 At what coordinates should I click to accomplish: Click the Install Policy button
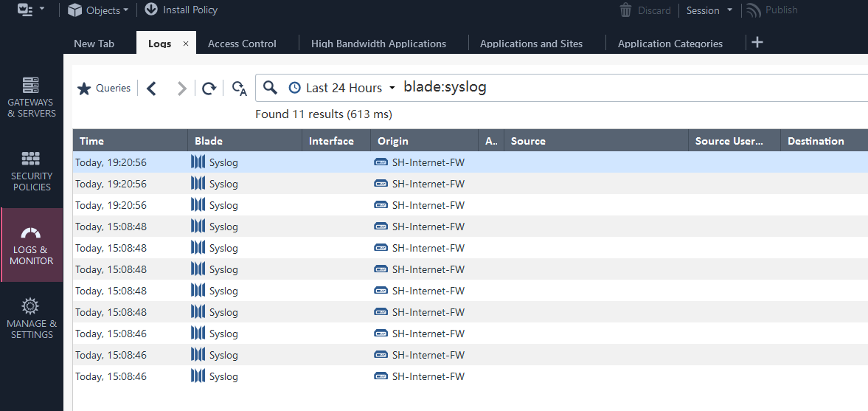[181, 10]
